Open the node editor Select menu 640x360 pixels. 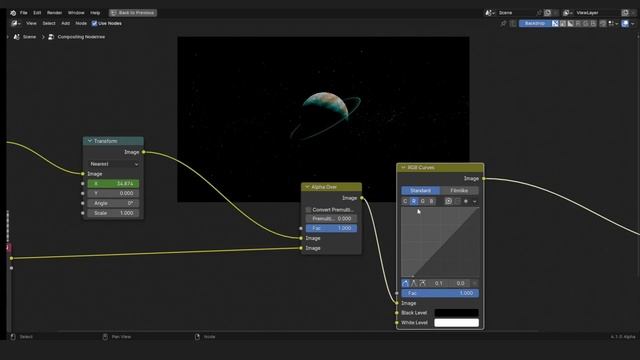pos(49,23)
